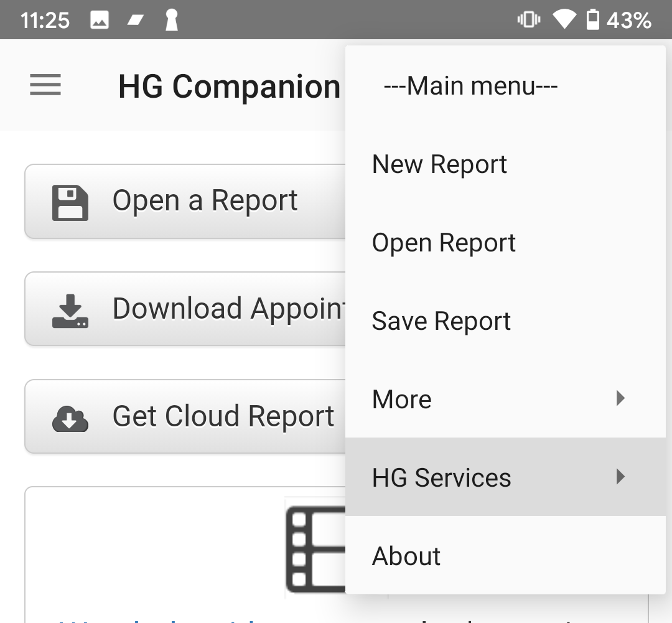Open the hamburger navigation menu
Viewport: 672px width, 623px height.
(x=45, y=85)
